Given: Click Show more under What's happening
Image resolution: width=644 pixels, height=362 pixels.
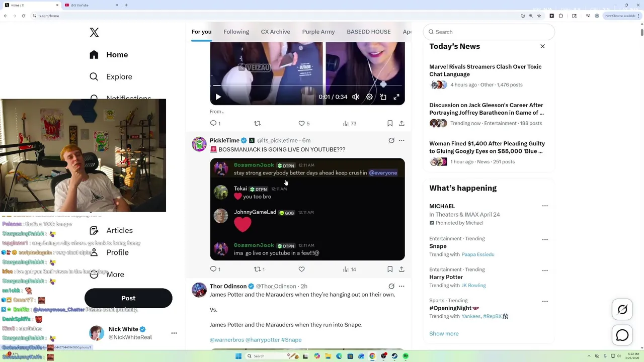Looking at the screenshot, I should coord(444,334).
